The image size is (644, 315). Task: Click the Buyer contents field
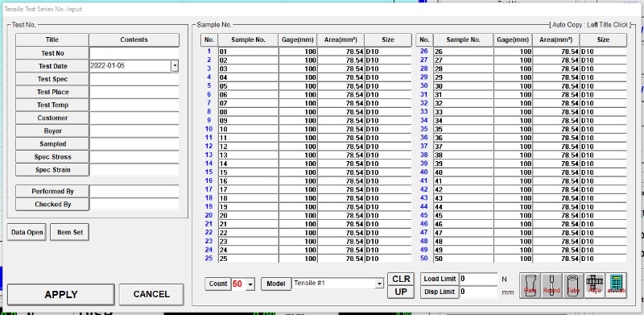tap(134, 131)
